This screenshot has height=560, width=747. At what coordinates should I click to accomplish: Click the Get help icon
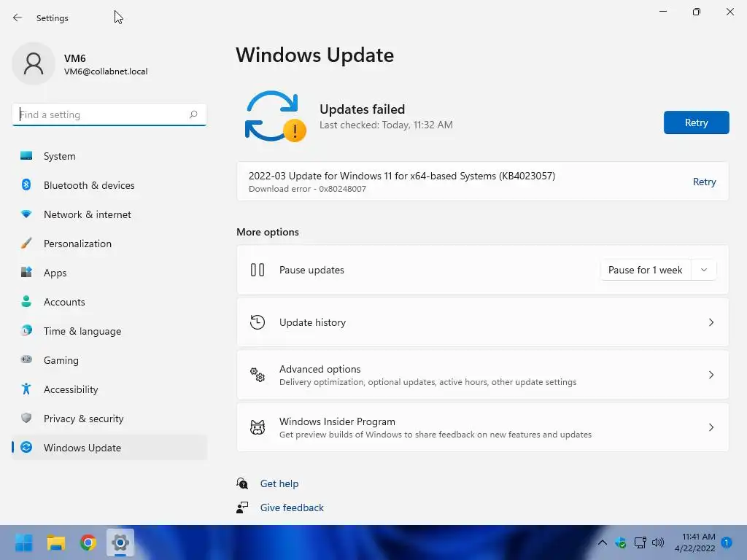[x=242, y=483]
